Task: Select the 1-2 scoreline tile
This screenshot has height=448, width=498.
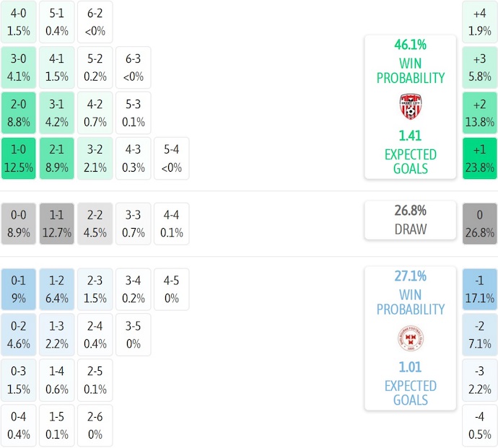Action: (57, 289)
